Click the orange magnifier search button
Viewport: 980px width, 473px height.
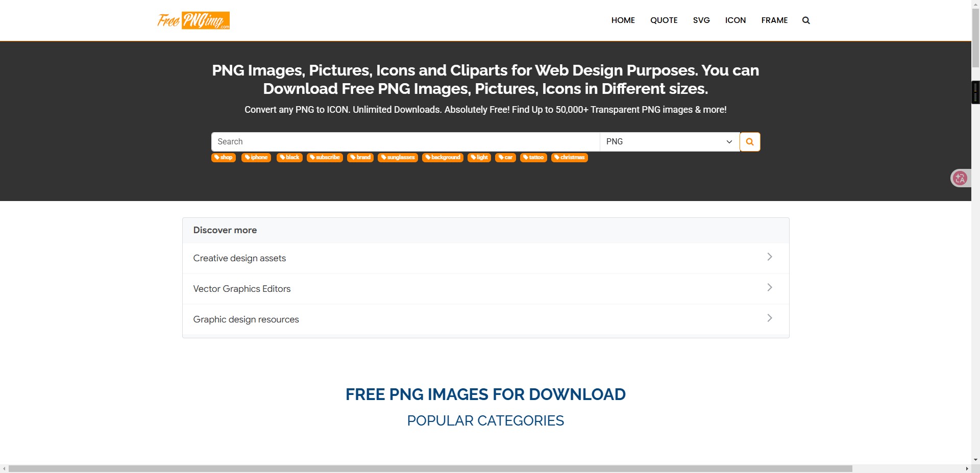click(x=749, y=141)
